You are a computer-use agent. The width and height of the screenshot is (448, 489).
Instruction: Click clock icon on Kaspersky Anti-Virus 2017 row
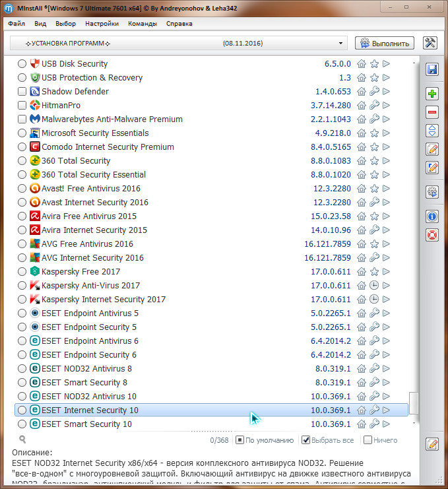(x=374, y=285)
